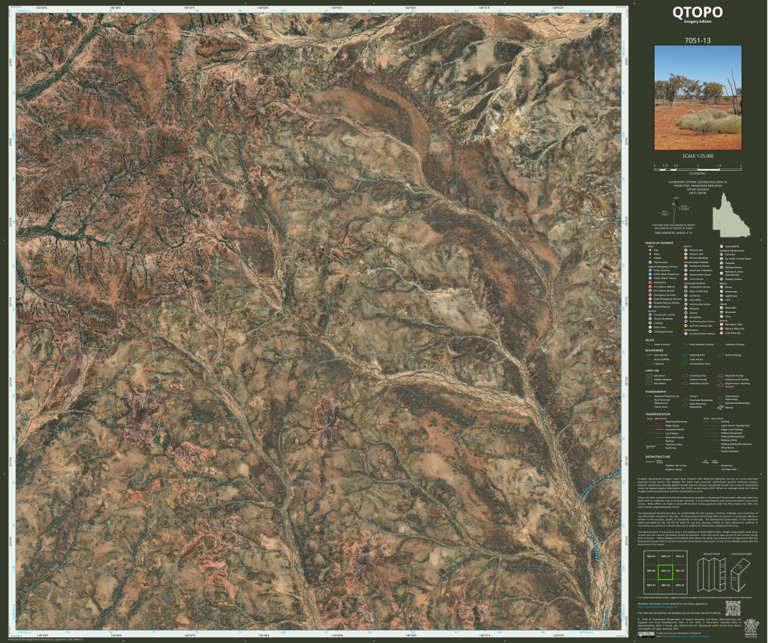
Task: Click the Ambulance legend icon
Action: 650,283
